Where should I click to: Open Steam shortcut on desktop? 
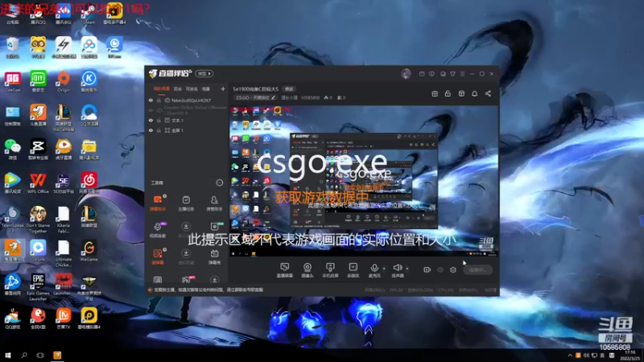point(89,14)
